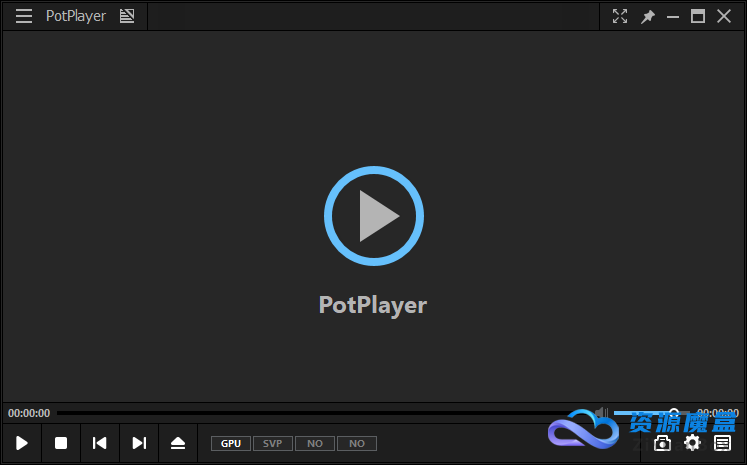Open the hamburger main menu
747x465 pixels.
[x=24, y=16]
